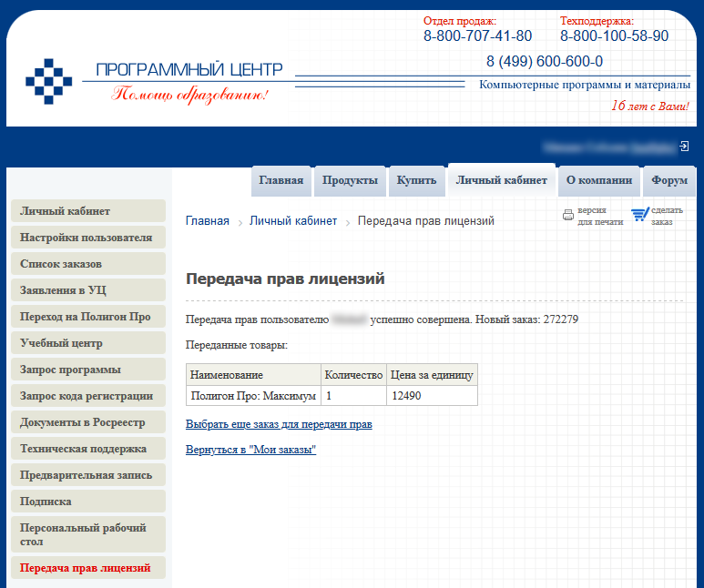Open Техническая поддержка sidebar item

pyautogui.click(x=88, y=449)
